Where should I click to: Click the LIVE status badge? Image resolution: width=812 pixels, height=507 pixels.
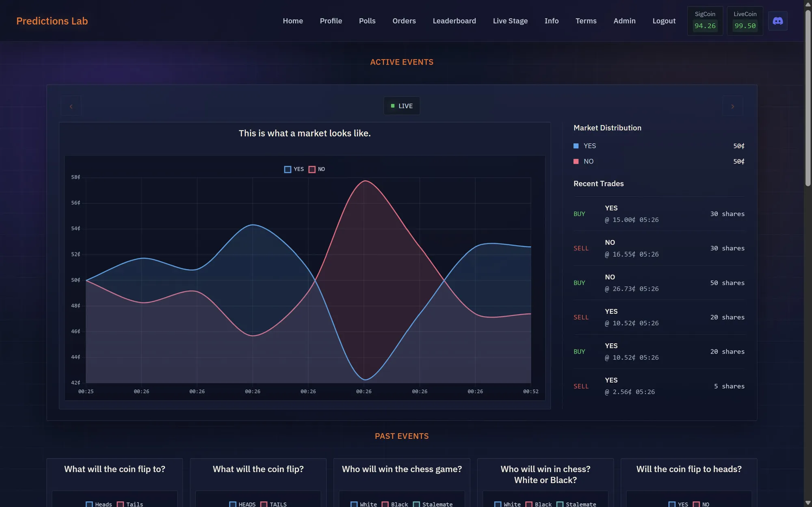click(x=402, y=106)
